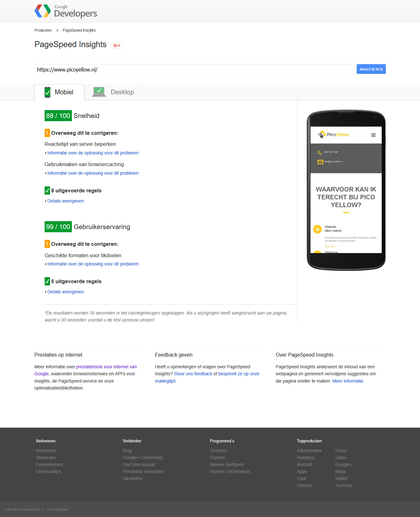Open YouTube footer link under Topproducten

pos(344,485)
